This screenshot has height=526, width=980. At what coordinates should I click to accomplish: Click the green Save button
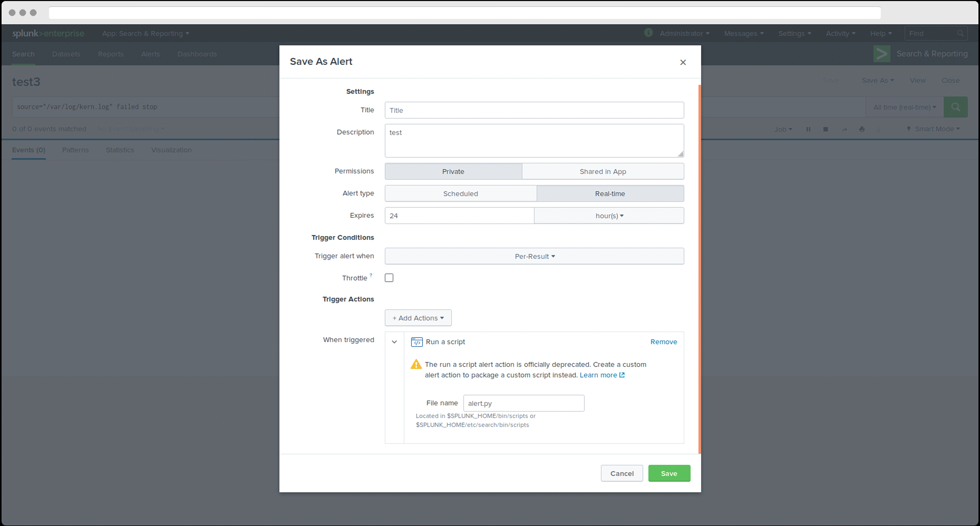coord(669,473)
